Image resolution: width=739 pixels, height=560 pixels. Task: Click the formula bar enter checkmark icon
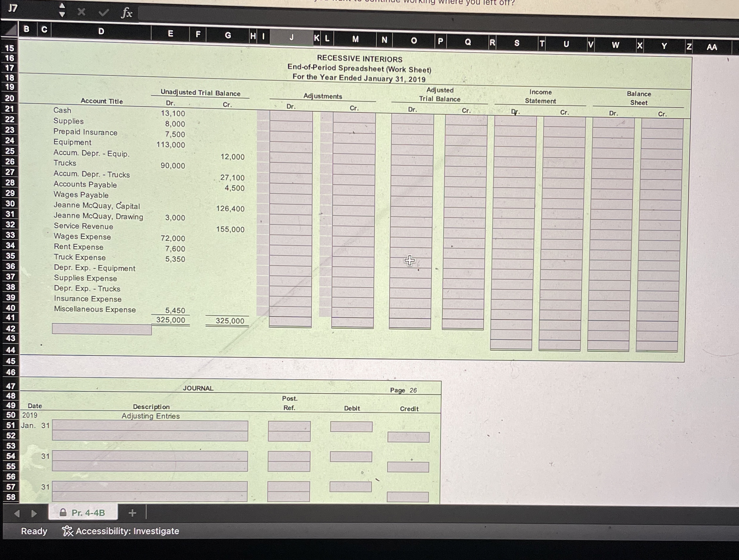point(104,13)
